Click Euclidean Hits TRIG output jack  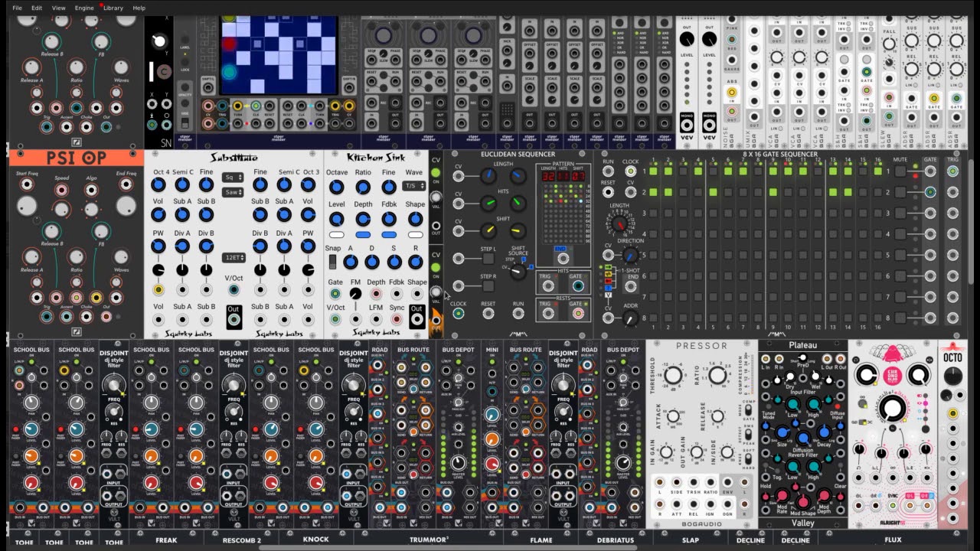click(547, 286)
